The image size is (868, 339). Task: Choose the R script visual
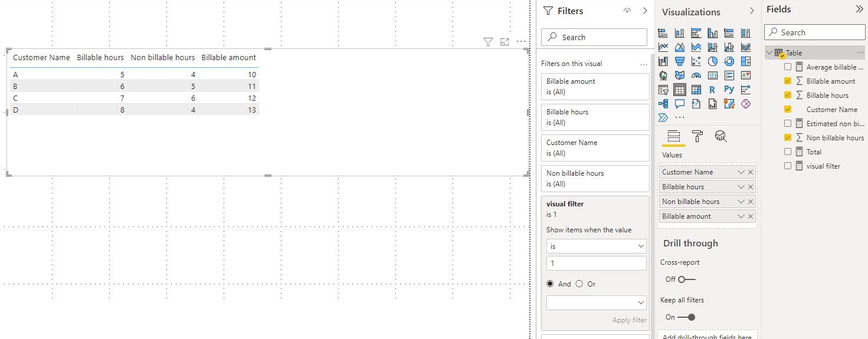click(713, 90)
